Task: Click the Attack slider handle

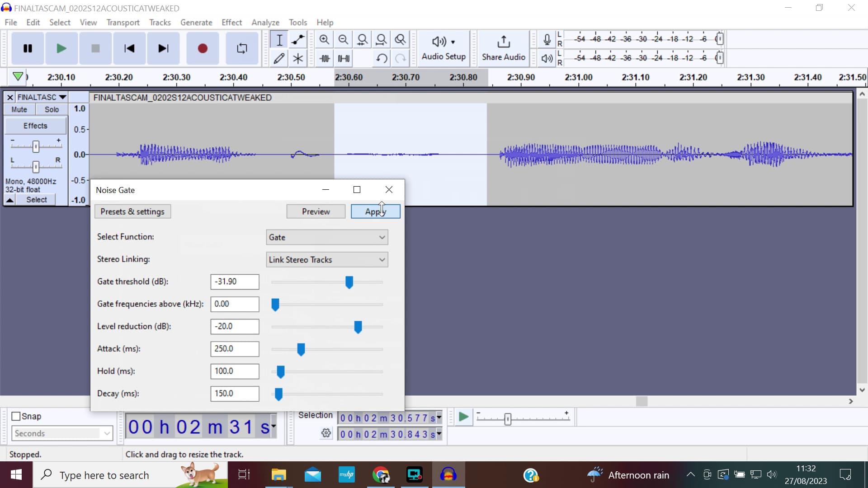Action: click(301, 349)
